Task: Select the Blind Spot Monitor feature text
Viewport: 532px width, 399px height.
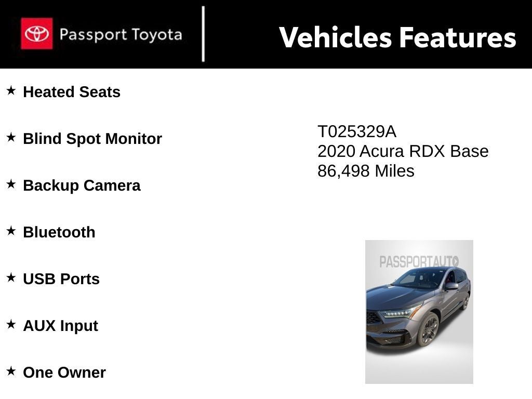Action: (x=92, y=139)
